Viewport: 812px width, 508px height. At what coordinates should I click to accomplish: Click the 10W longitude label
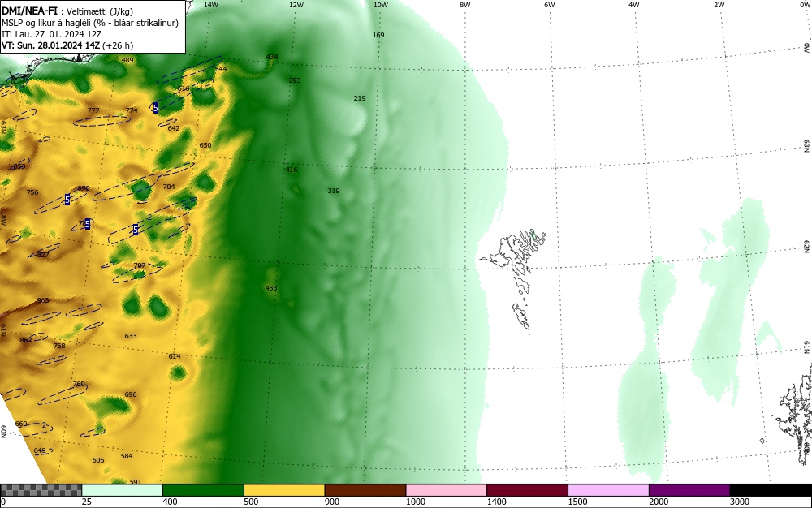point(381,5)
